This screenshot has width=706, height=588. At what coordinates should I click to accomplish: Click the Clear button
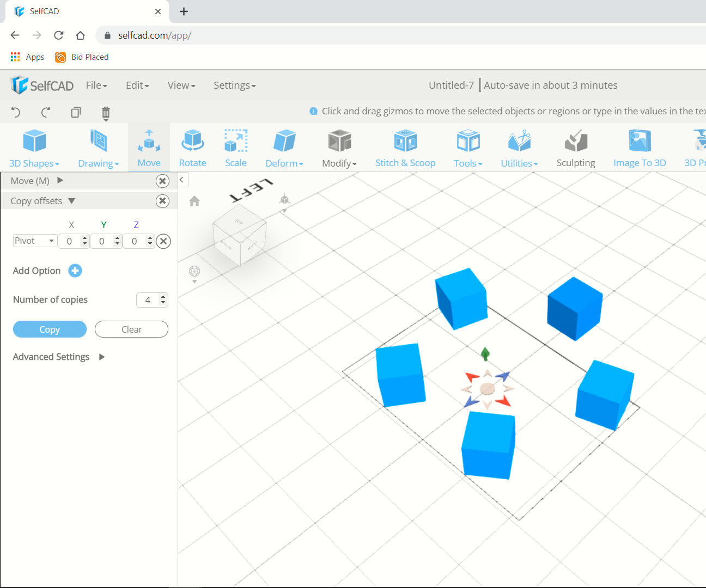pos(131,329)
